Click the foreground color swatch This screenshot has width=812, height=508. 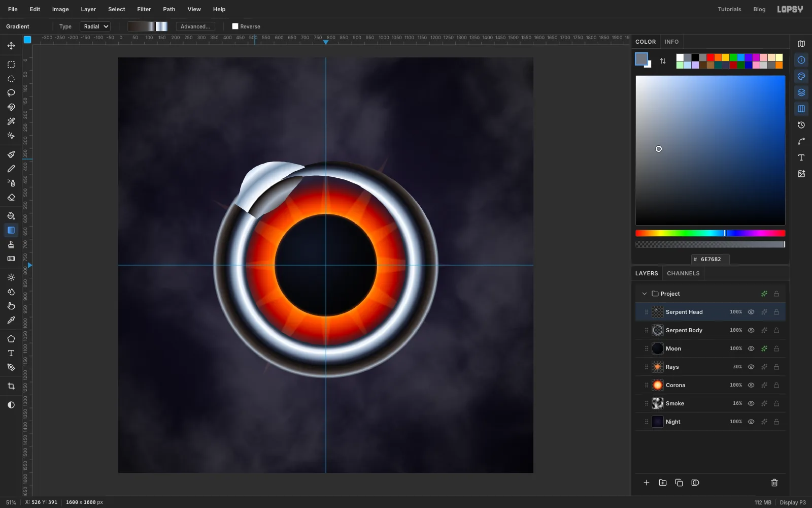641,59
